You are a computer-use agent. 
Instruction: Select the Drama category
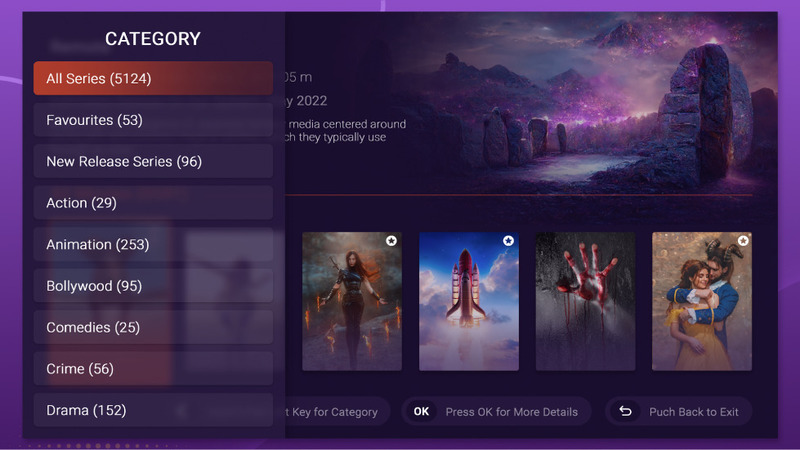(x=153, y=410)
